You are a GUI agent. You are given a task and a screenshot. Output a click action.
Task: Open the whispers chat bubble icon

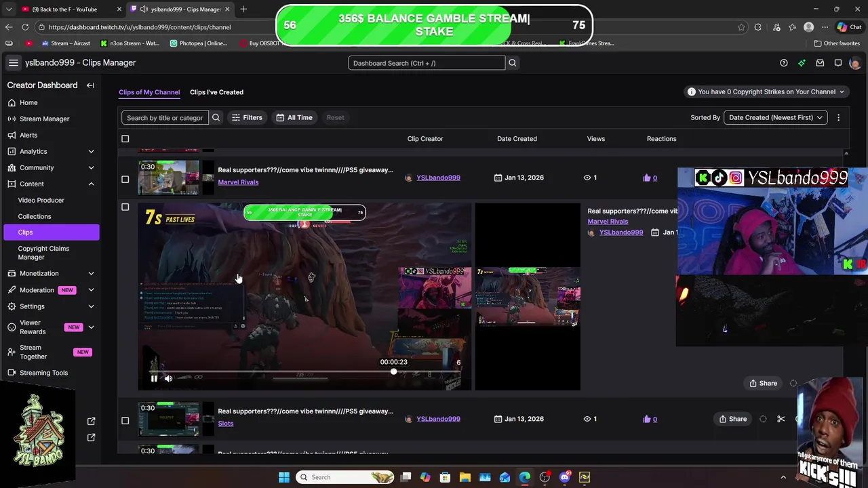(838, 63)
